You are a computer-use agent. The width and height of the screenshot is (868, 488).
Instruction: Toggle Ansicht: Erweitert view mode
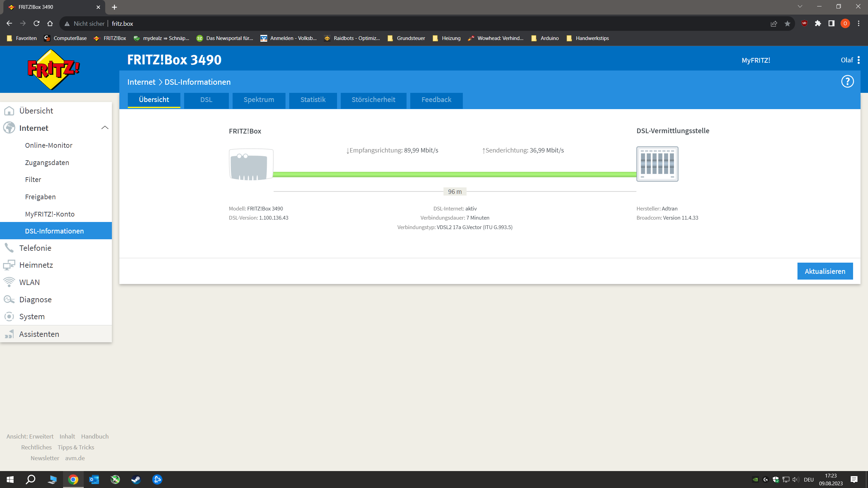pos(30,436)
